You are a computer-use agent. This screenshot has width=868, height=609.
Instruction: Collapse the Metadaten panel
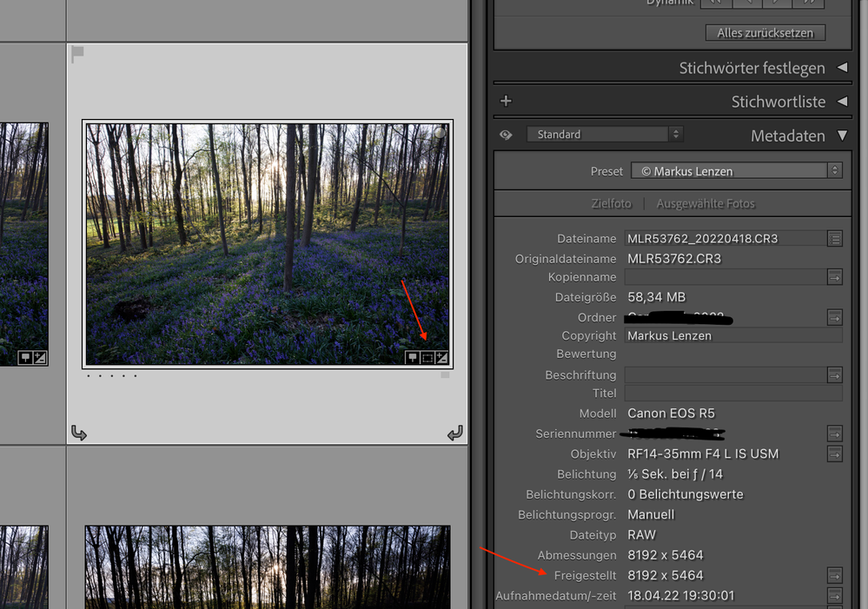(x=842, y=135)
